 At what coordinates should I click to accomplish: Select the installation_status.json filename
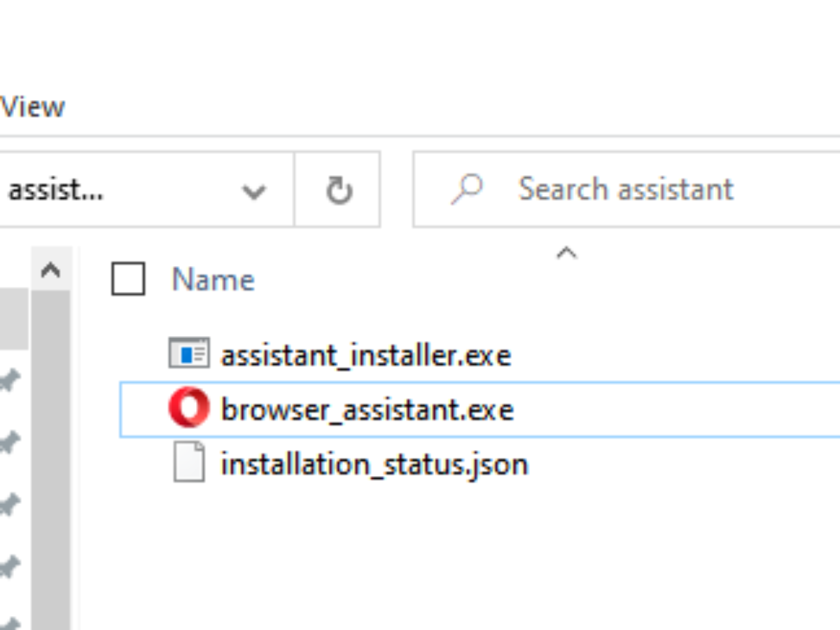pyautogui.click(x=374, y=464)
